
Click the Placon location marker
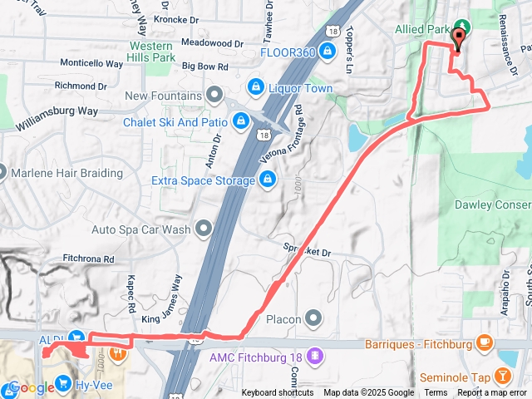click(313, 318)
